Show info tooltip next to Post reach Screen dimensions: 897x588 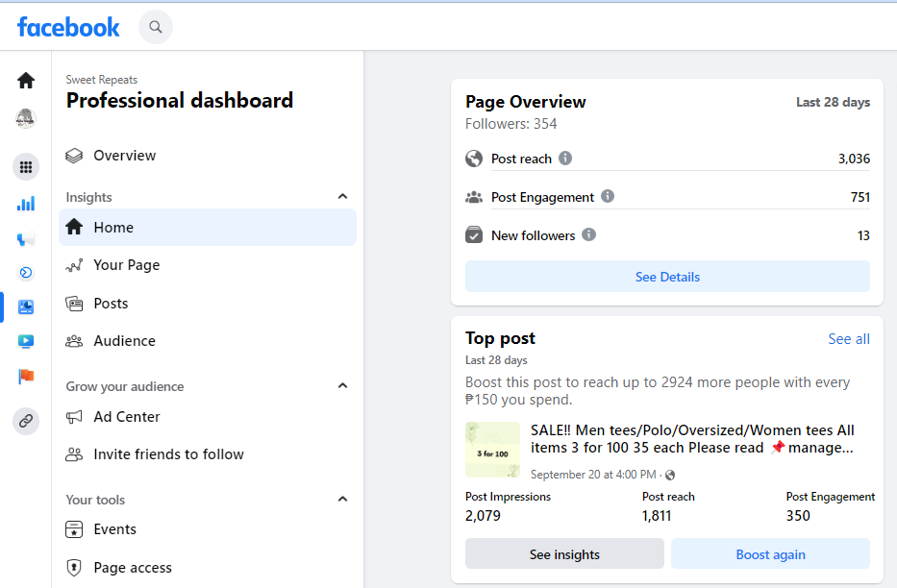pyautogui.click(x=565, y=159)
